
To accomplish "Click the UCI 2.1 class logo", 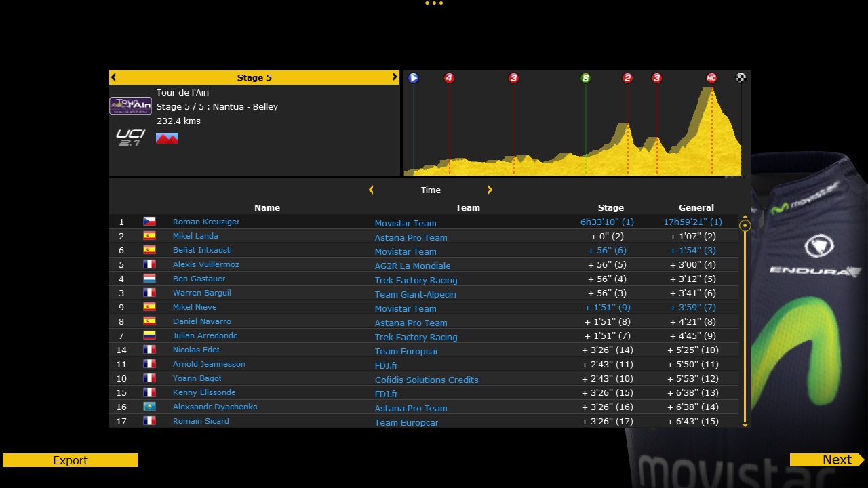I will click(130, 138).
